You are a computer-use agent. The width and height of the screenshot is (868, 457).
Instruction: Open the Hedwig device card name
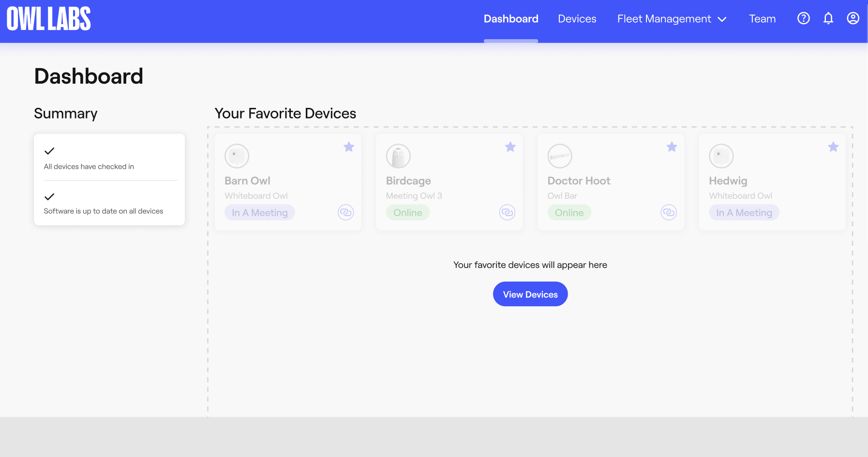[x=728, y=181]
